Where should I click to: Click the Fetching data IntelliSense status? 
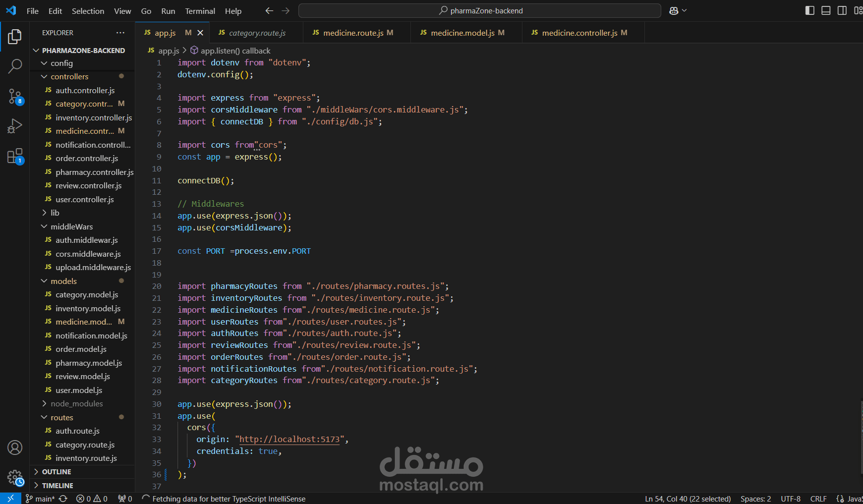pos(224,499)
